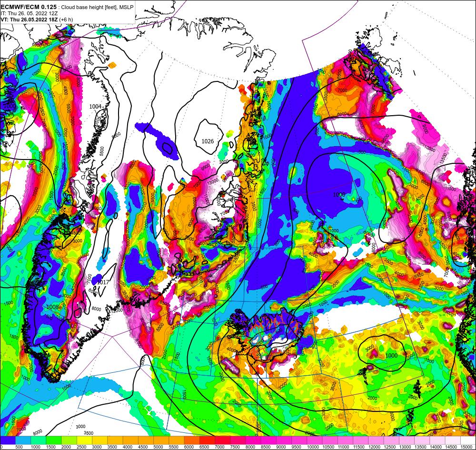476x450 pixels.
Task: Click the 1004 pressure label over Greenland
Action: point(95,106)
